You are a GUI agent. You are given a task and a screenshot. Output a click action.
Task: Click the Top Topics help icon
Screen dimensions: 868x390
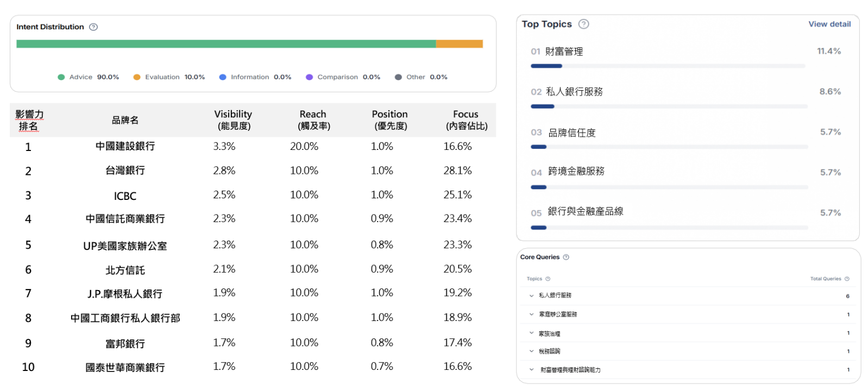[583, 24]
